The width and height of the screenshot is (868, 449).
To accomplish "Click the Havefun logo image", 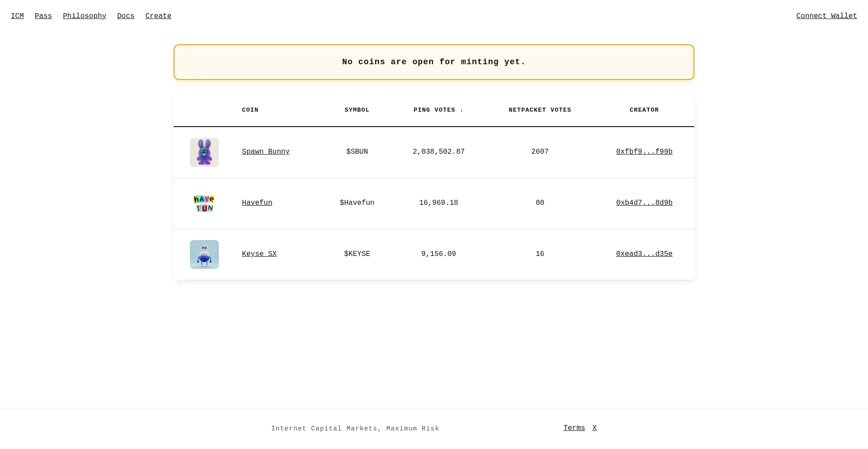I will tap(204, 203).
